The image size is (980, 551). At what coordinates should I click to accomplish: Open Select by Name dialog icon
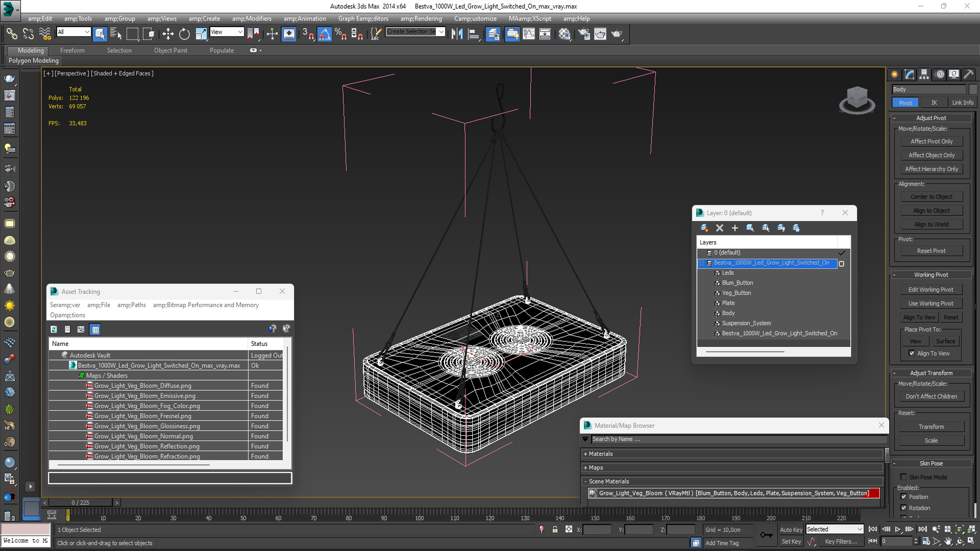[x=116, y=34]
